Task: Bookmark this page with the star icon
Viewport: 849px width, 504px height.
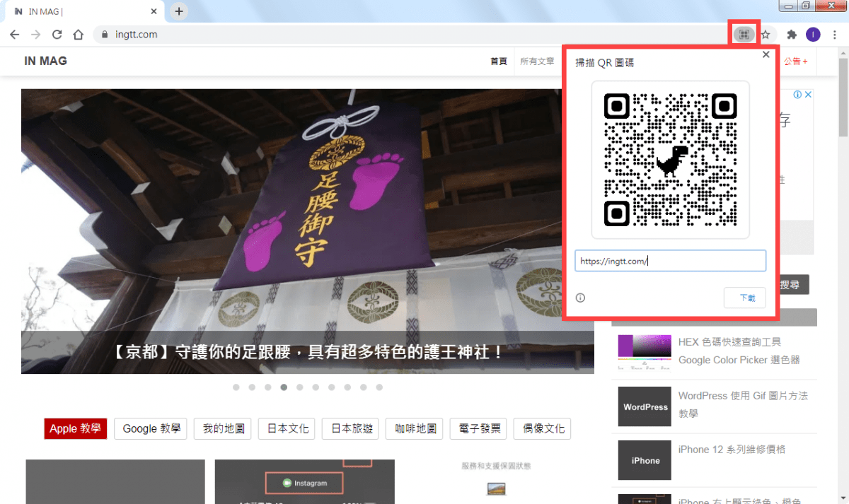Action: tap(766, 34)
